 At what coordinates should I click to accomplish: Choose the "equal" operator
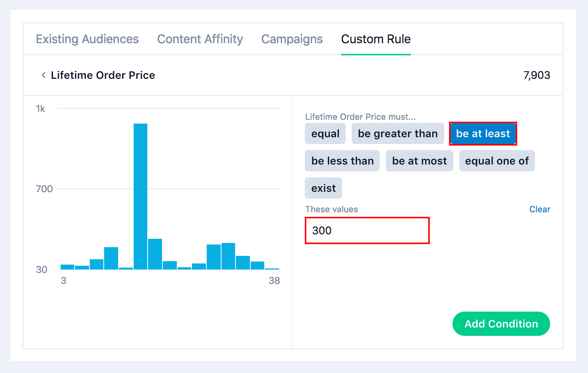tap(325, 133)
